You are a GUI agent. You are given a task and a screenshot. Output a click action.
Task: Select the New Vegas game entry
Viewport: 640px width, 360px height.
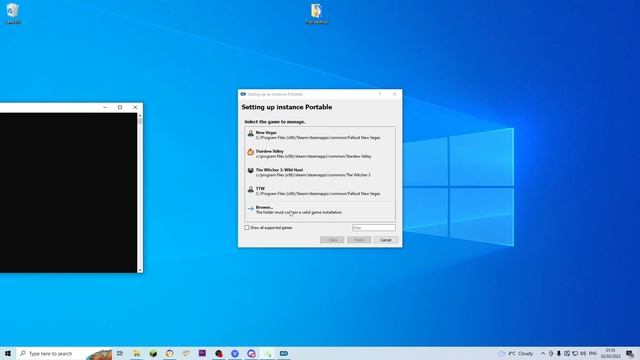pyautogui.click(x=320, y=135)
